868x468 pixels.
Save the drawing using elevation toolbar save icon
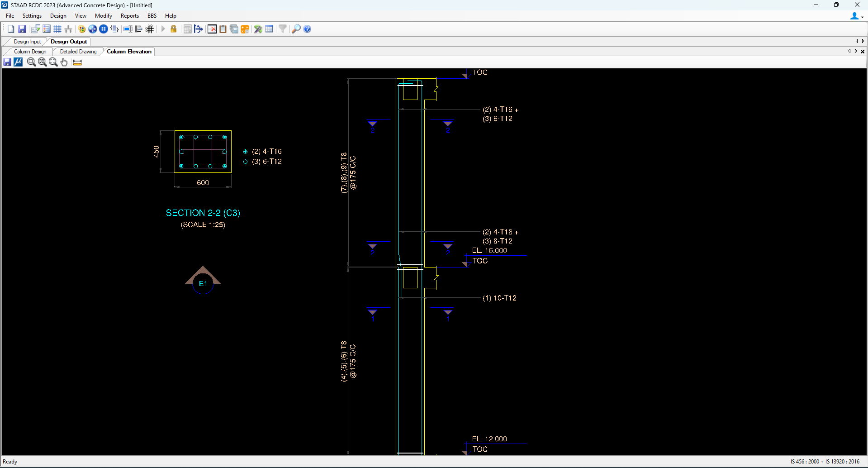(7, 62)
